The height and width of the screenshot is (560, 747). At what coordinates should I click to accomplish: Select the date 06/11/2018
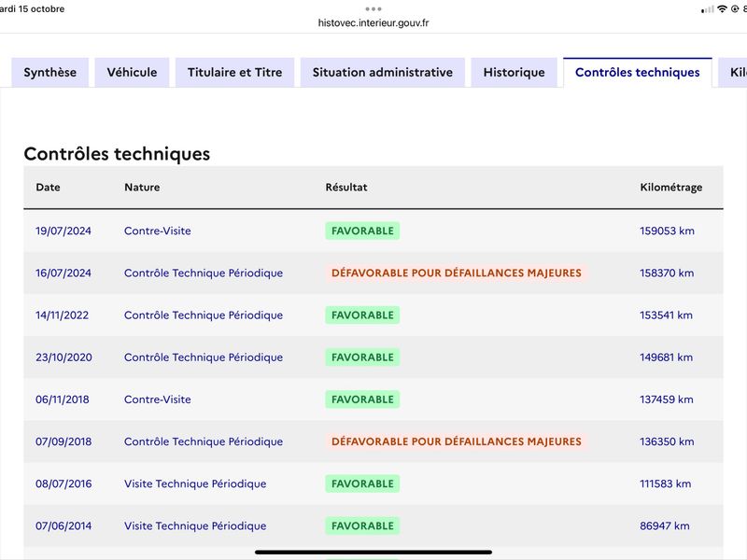tap(63, 399)
